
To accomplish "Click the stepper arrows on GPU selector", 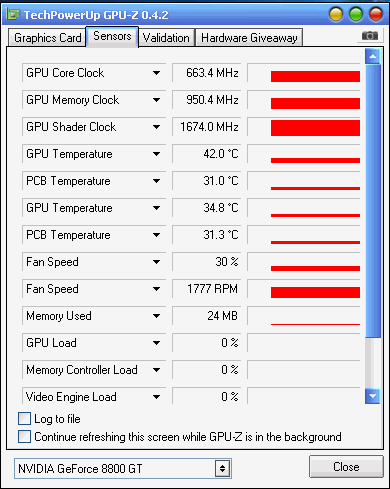I will pyautogui.click(x=222, y=469).
